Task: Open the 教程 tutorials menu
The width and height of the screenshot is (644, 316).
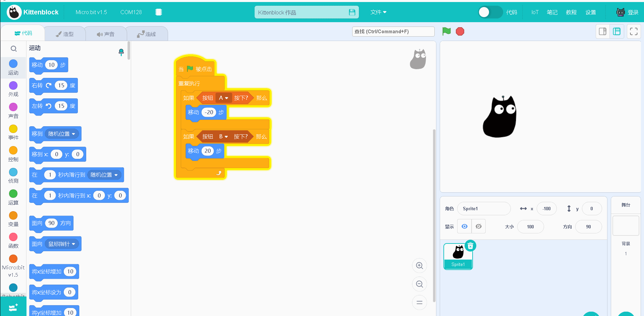Action: point(571,12)
